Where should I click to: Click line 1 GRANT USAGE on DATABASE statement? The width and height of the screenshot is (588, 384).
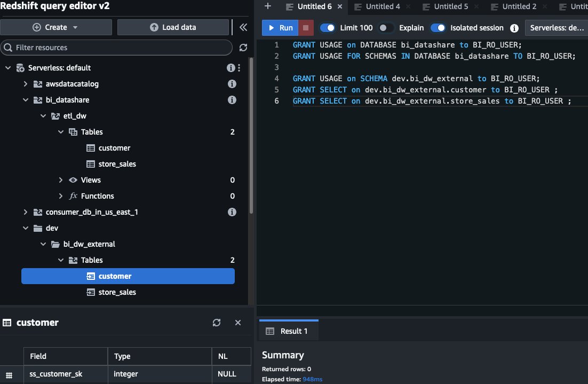tap(407, 45)
